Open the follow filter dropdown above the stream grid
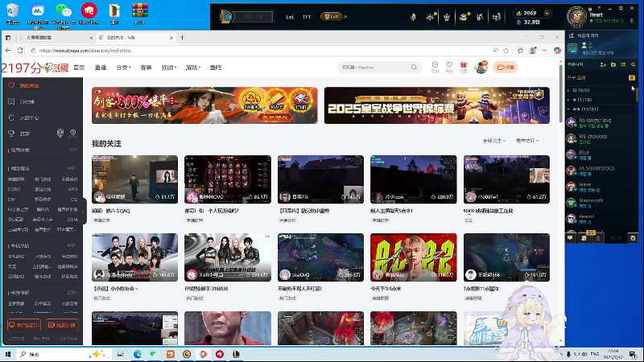644x362 pixels. tap(493, 141)
